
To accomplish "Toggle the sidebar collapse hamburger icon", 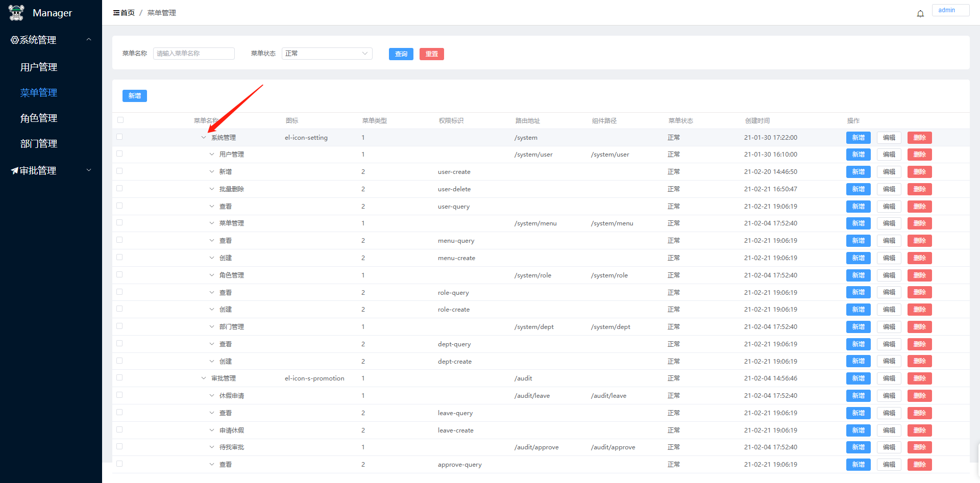I will [116, 13].
